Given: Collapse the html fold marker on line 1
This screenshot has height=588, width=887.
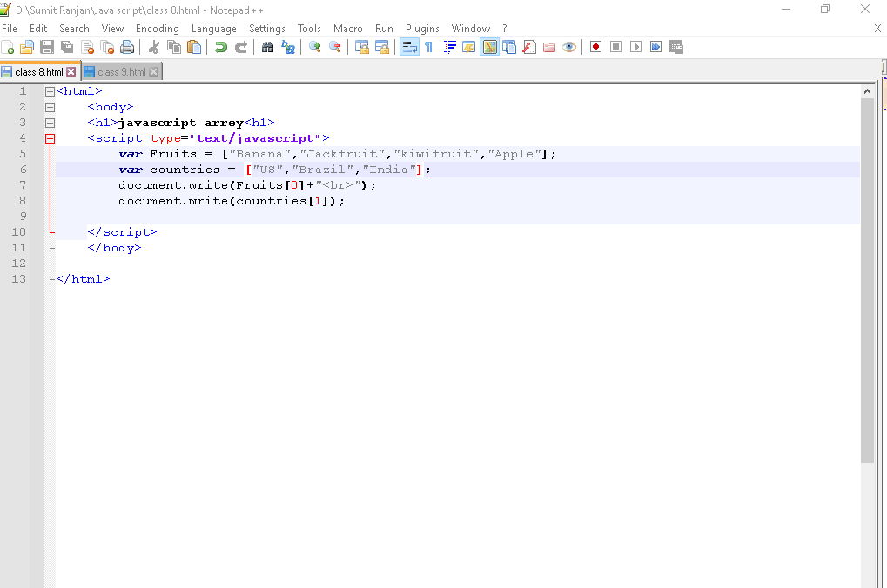Looking at the screenshot, I should click(x=50, y=91).
